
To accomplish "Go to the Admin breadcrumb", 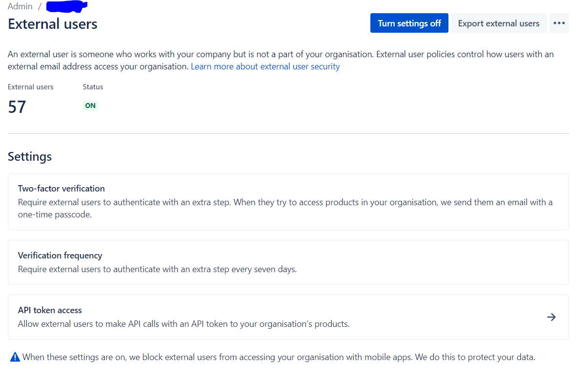I will (x=20, y=6).
